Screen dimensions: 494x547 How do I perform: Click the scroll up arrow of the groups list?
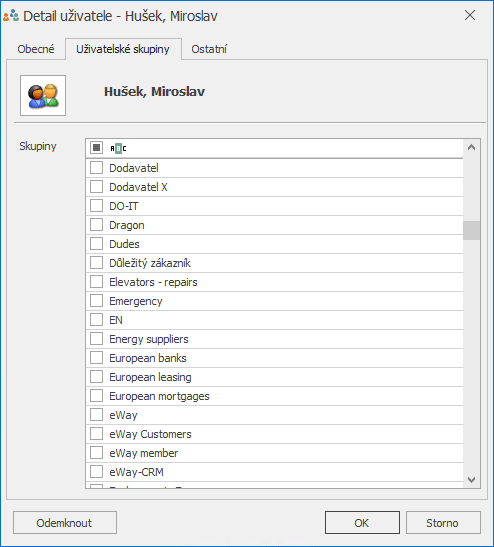pos(471,148)
